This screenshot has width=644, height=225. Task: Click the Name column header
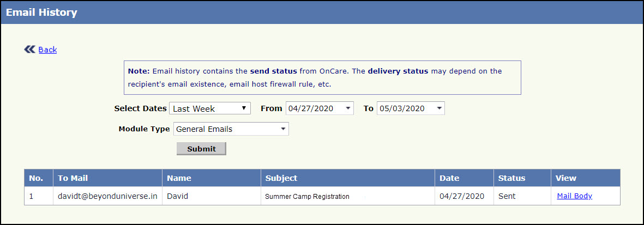(179, 178)
